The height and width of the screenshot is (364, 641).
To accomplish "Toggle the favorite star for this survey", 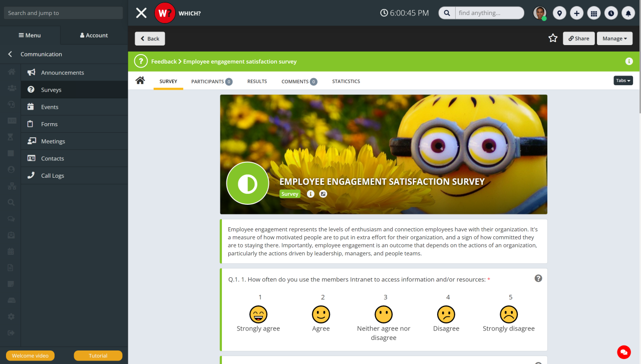I will click(x=553, y=38).
